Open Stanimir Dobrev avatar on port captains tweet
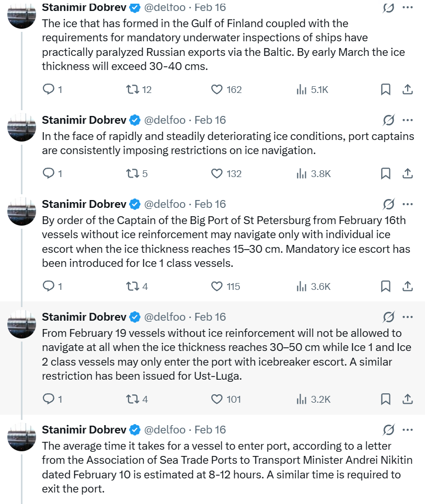Screen dimensions: 425x504 point(21,127)
